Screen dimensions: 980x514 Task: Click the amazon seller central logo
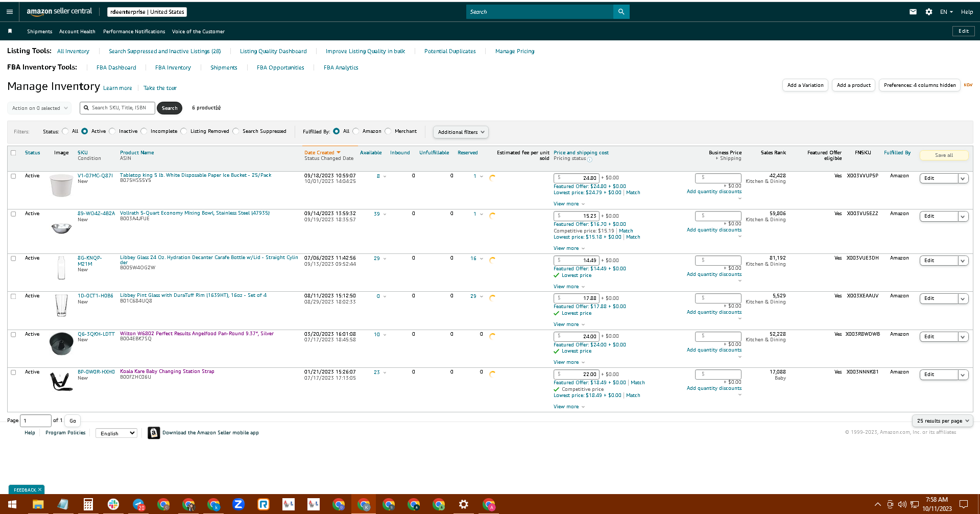[59, 11]
